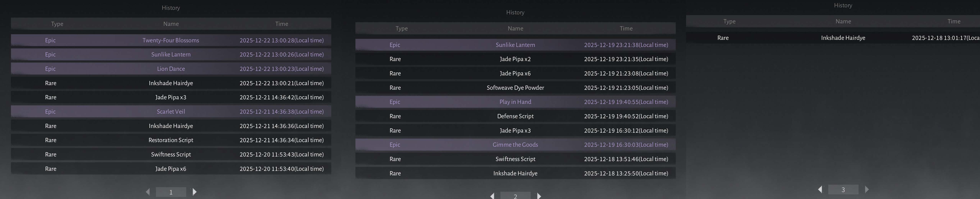Screen dimensions: 980x199
Task: Click next-page arrow beside page number 3
Action: tap(867, 189)
